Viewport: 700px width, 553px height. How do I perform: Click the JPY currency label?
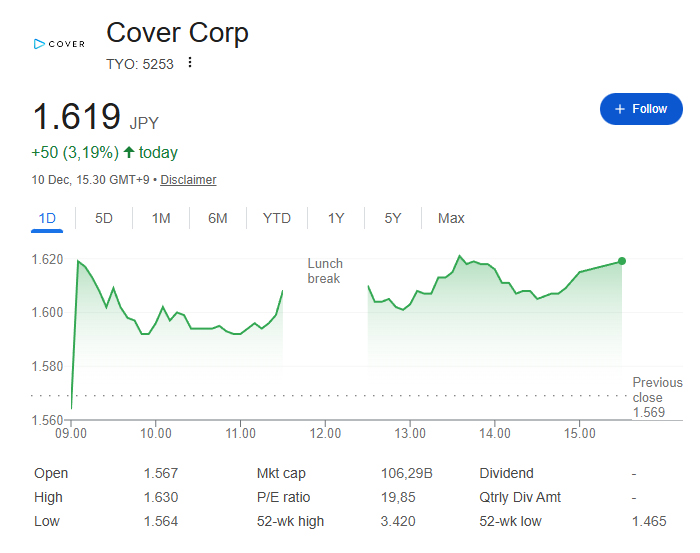[x=144, y=123]
